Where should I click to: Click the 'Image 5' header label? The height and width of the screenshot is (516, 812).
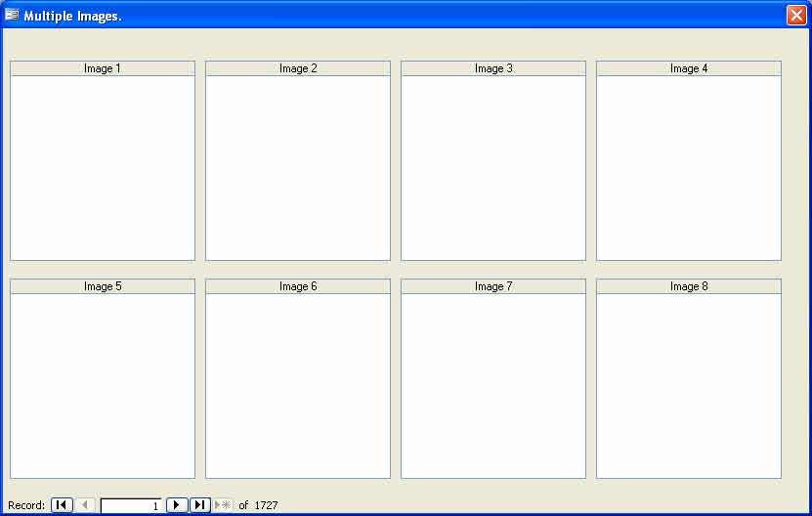pyautogui.click(x=103, y=286)
